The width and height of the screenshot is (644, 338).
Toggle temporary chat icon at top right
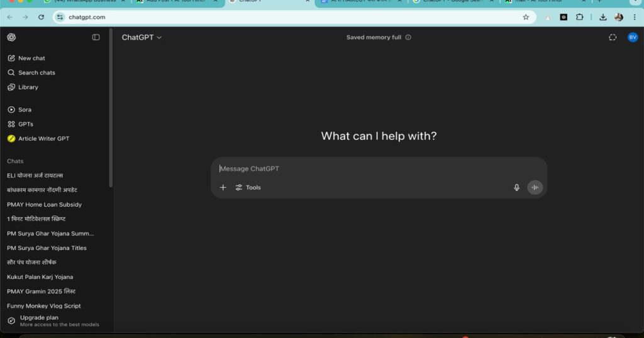[x=613, y=37]
